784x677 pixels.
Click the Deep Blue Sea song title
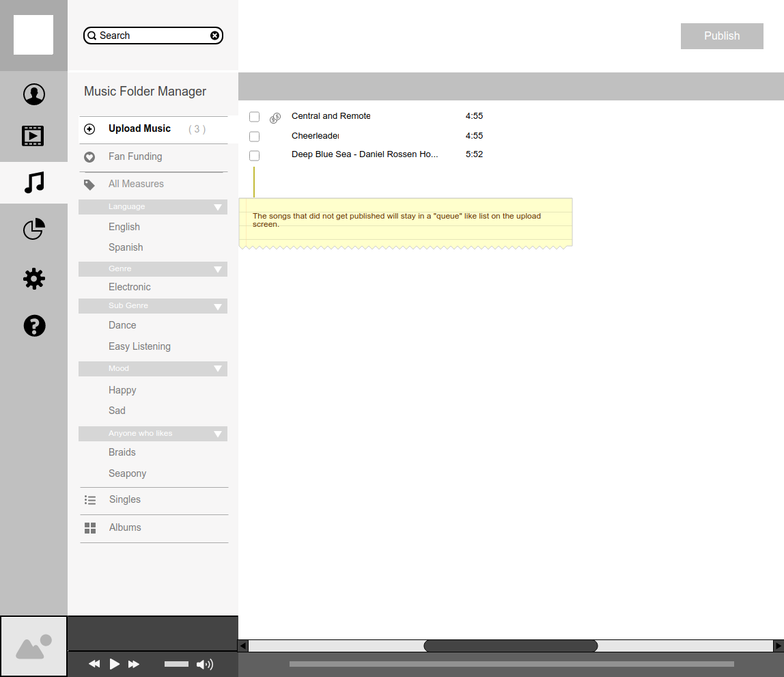(x=365, y=154)
